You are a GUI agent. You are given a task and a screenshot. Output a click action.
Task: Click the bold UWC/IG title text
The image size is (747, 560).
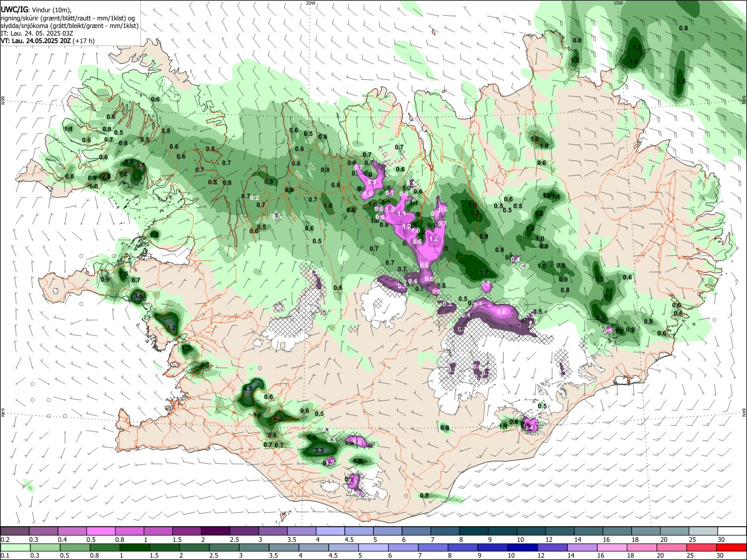tap(14, 9)
